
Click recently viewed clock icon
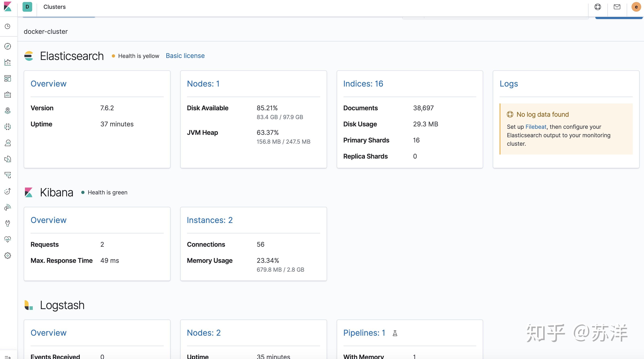[x=8, y=27]
